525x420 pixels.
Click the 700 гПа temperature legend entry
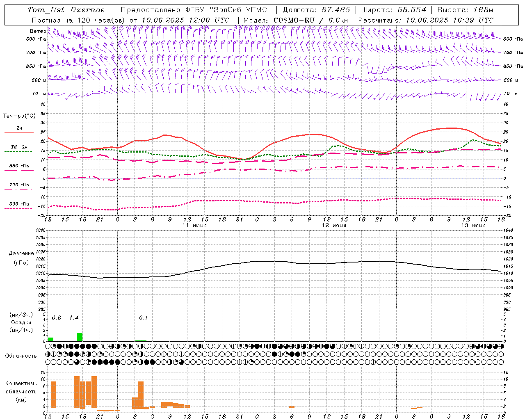pyautogui.click(x=19, y=185)
